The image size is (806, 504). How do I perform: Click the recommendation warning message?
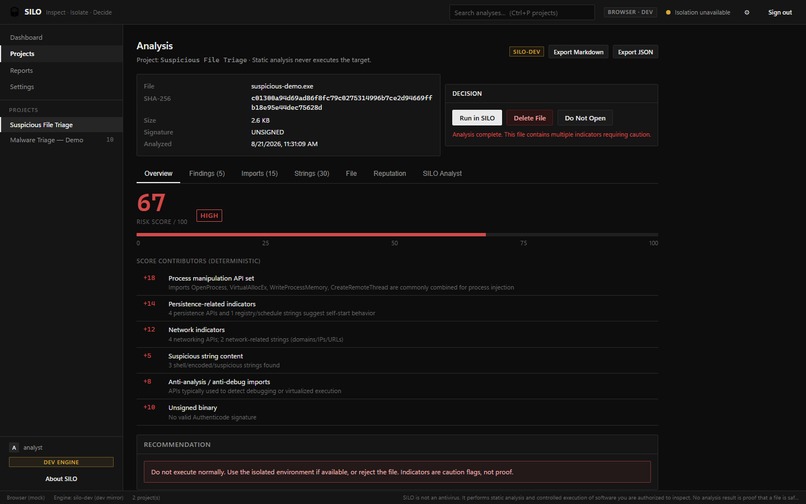click(x=397, y=472)
